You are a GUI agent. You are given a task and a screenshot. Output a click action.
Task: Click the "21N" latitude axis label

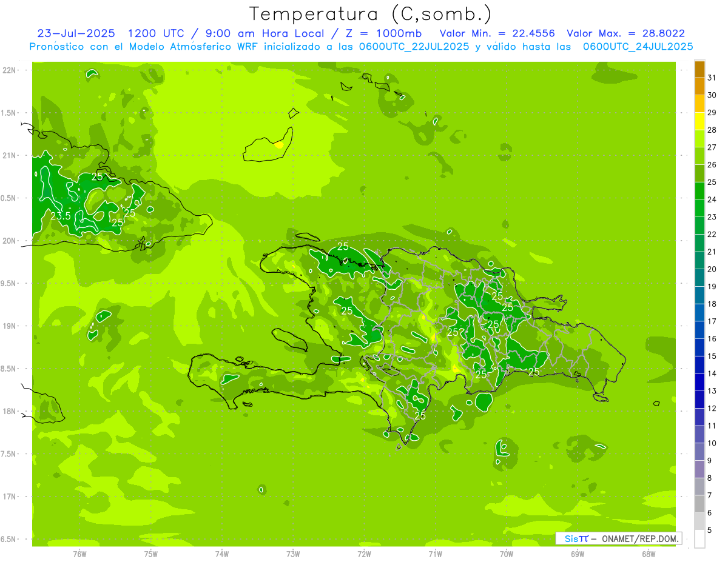coord(9,156)
